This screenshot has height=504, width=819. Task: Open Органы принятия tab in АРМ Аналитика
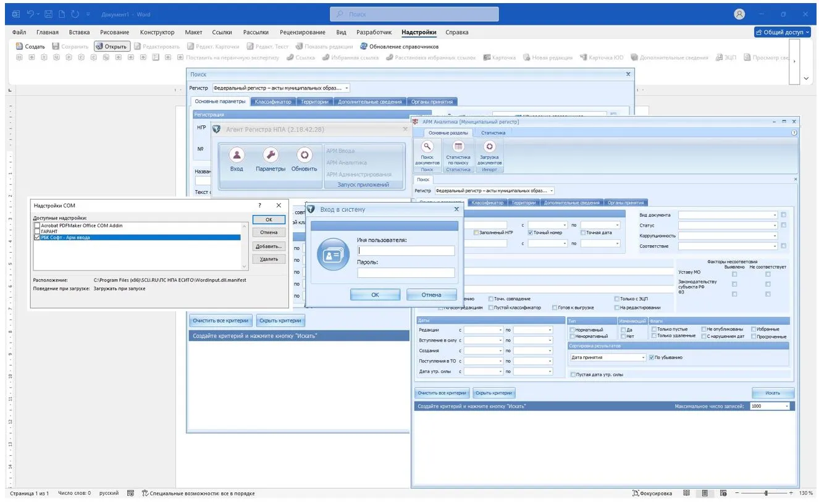pos(625,203)
